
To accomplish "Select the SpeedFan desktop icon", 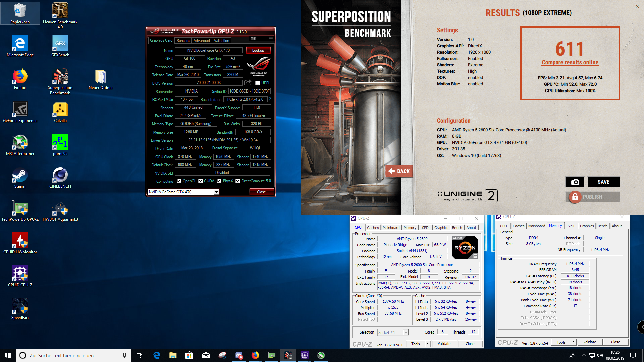I will [20, 309].
